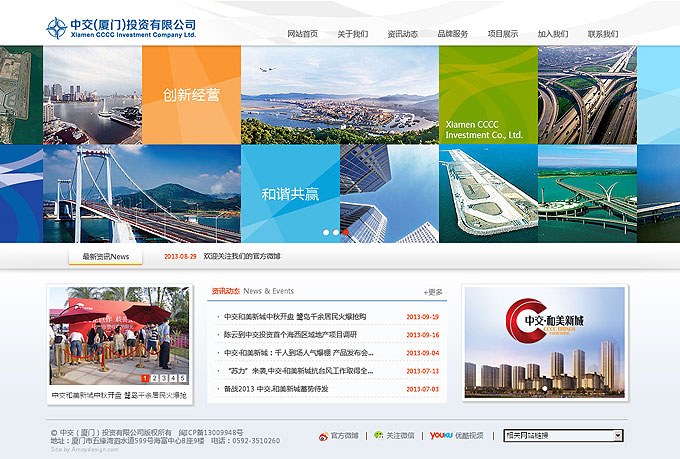Click the 欢迎关注我们的官方微博 ticker headline
This screenshot has width=680, height=459.
coord(242,257)
